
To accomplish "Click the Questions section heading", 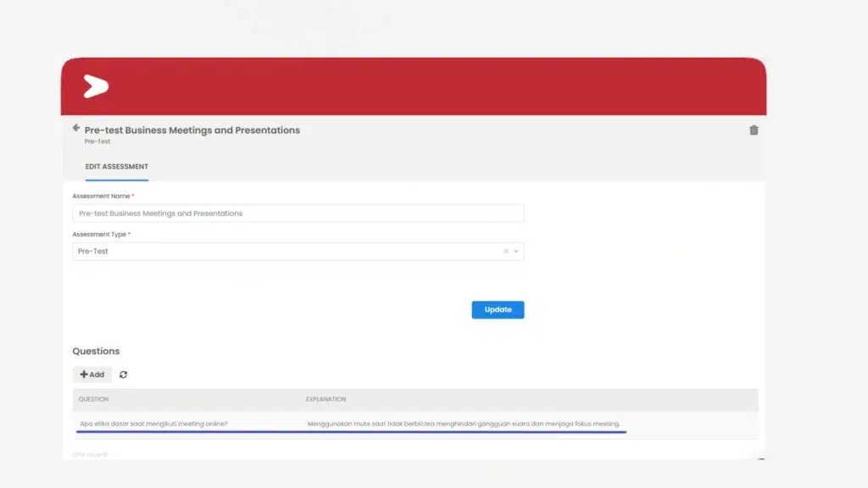I will tap(96, 351).
